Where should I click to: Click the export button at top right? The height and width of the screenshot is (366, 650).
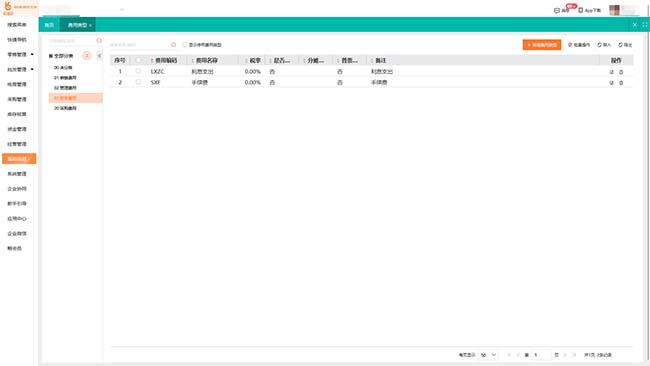pos(625,45)
